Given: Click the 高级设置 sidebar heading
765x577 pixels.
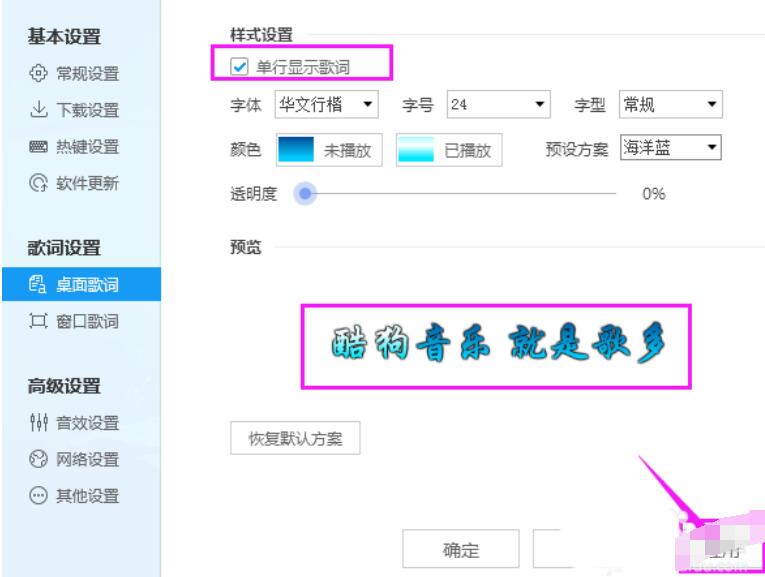Looking at the screenshot, I should pos(64,386).
